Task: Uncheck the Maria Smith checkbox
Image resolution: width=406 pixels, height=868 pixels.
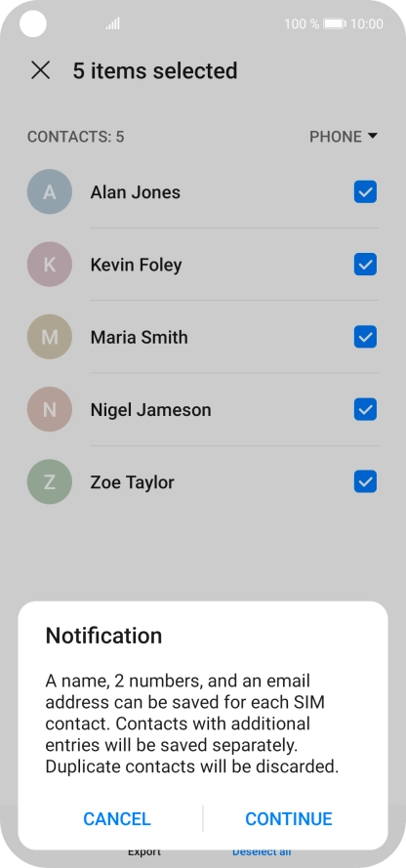Action: pyautogui.click(x=366, y=337)
